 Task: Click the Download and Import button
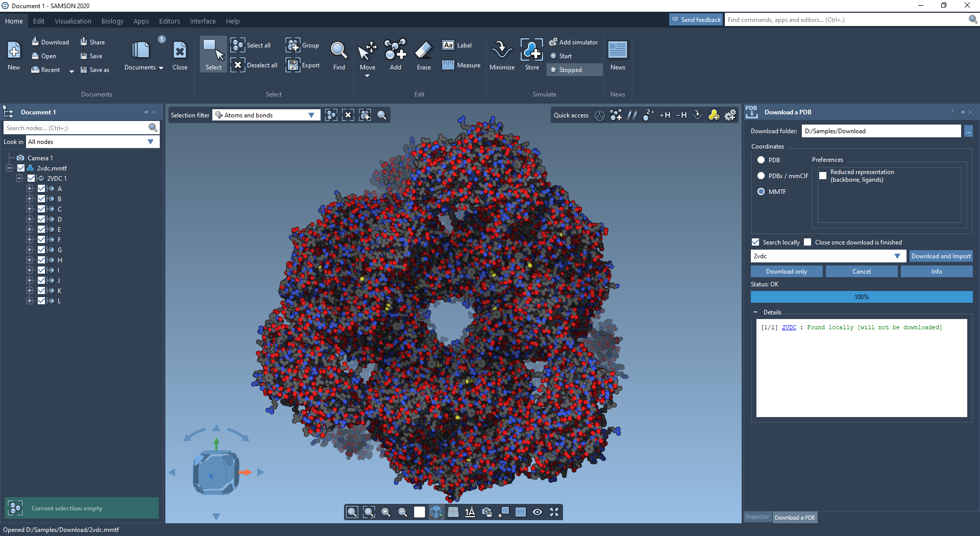point(941,256)
